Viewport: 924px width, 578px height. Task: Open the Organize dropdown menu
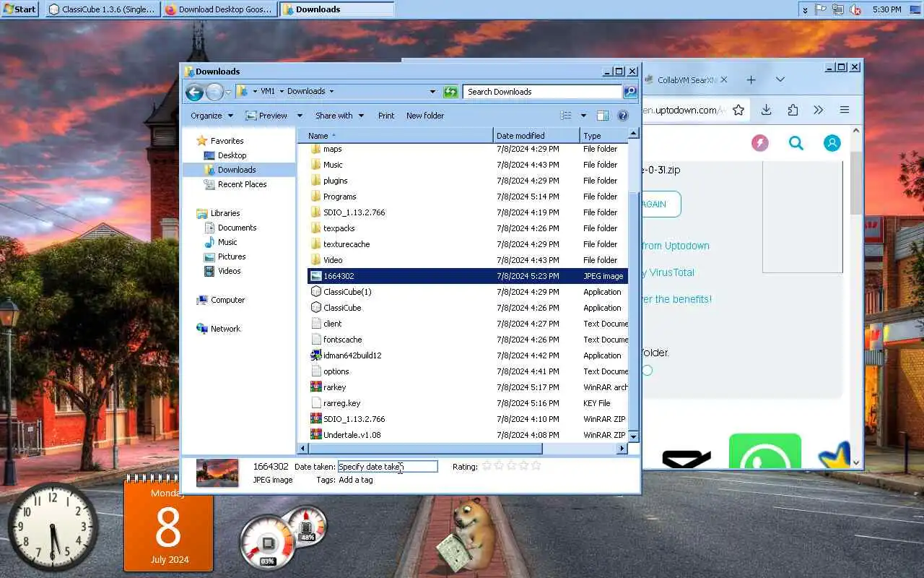click(212, 116)
